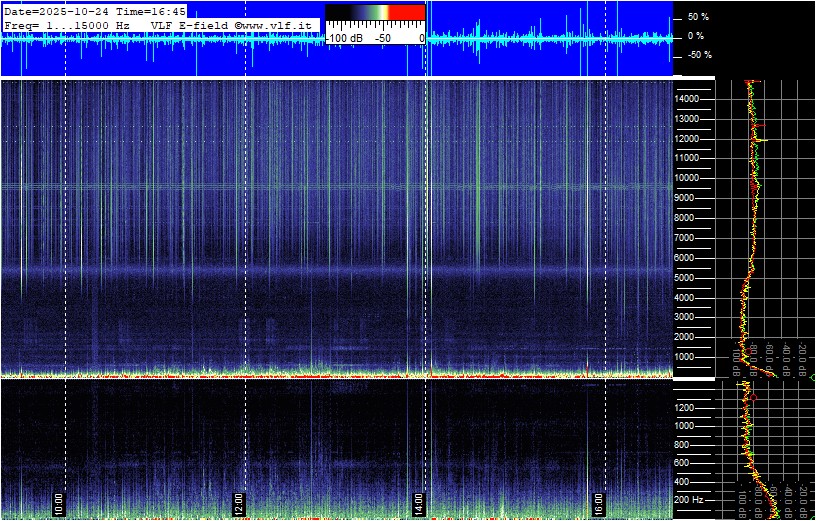Click the 10:00 time marker
Viewport: 816px width, 521px height.
point(59,501)
